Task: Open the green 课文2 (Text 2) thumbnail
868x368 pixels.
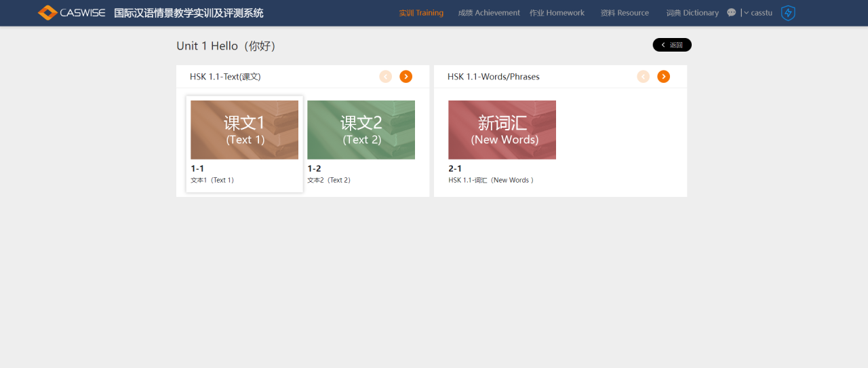Action: click(361, 130)
